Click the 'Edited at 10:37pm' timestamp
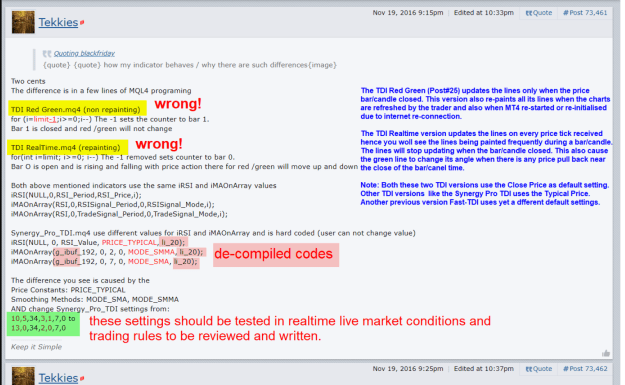Image resolution: width=625 pixels, height=385 pixels. (x=483, y=369)
